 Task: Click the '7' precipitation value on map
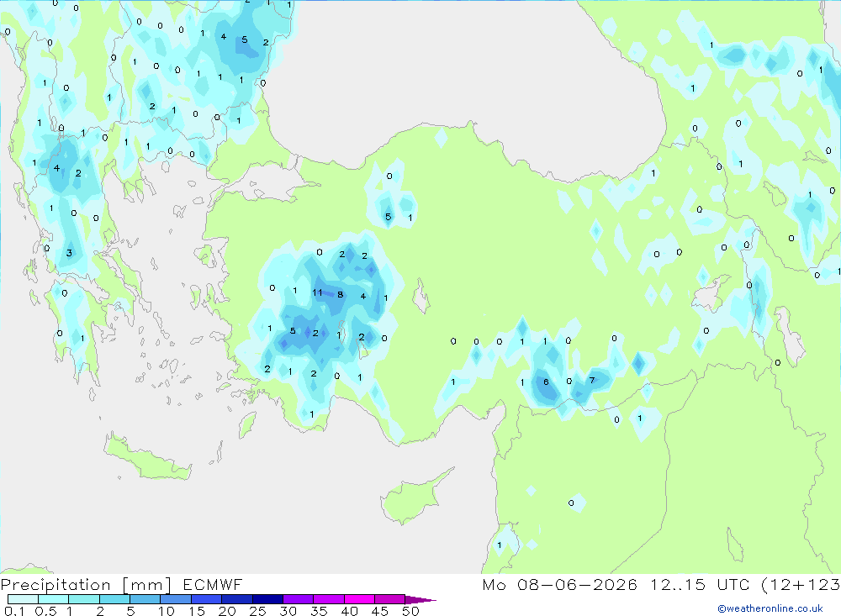click(592, 380)
